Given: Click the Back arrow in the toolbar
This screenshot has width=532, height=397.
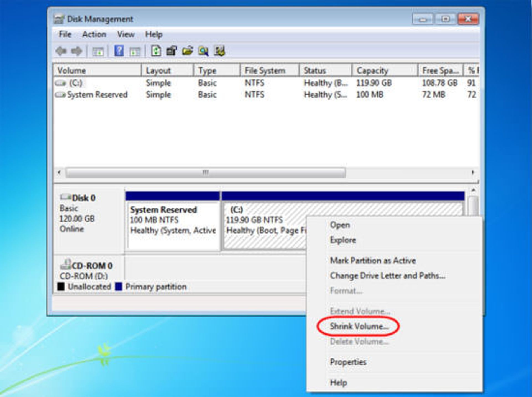Looking at the screenshot, I should point(61,51).
